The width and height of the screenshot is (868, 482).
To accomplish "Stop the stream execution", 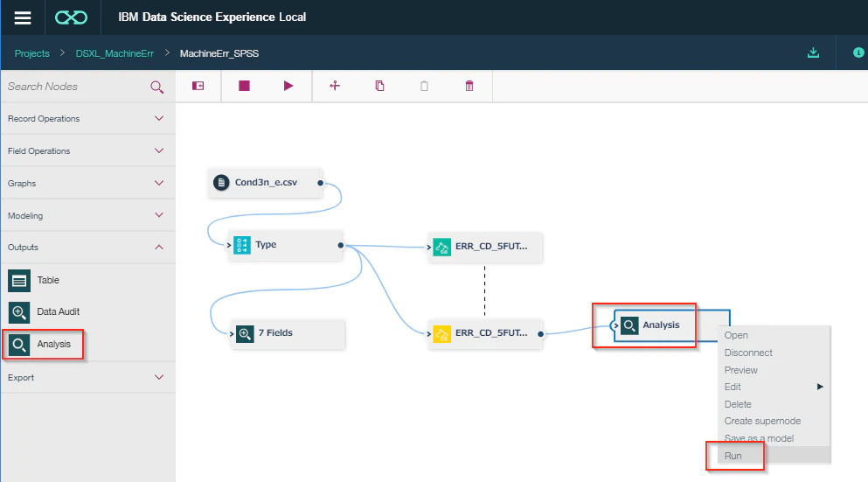I will click(x=244, y=86).
